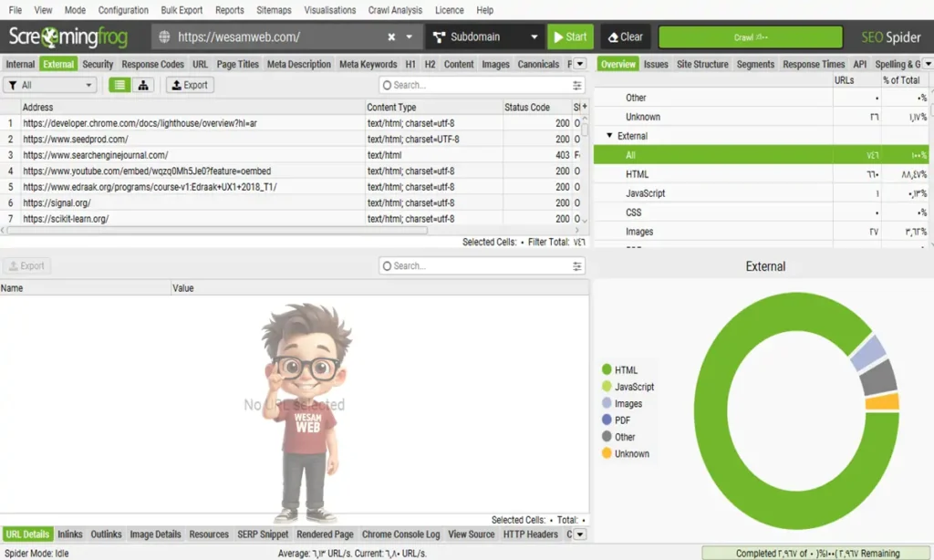The height and width of the screenshot is (560, 934).
Task: Open search filter options in top table
Action: pyautogui.click(x=577, y=85)
